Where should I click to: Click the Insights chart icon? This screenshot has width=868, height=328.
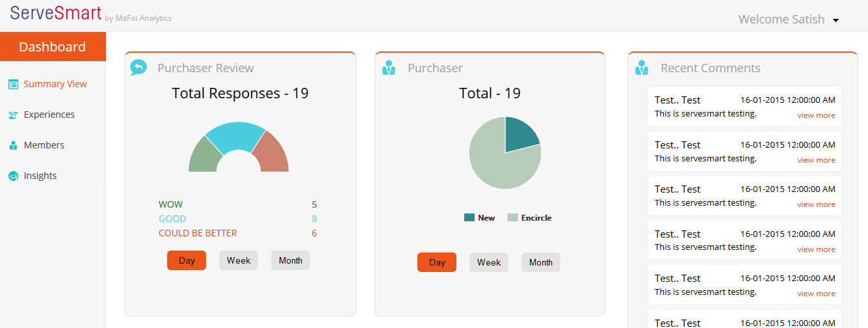(13, 176)
